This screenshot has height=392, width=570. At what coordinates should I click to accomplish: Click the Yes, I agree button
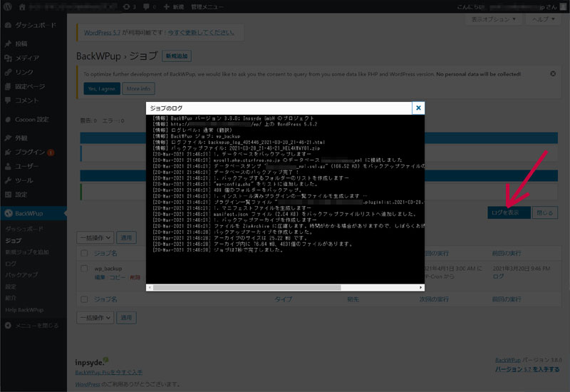pyautogui.click(x=102, y=88)
